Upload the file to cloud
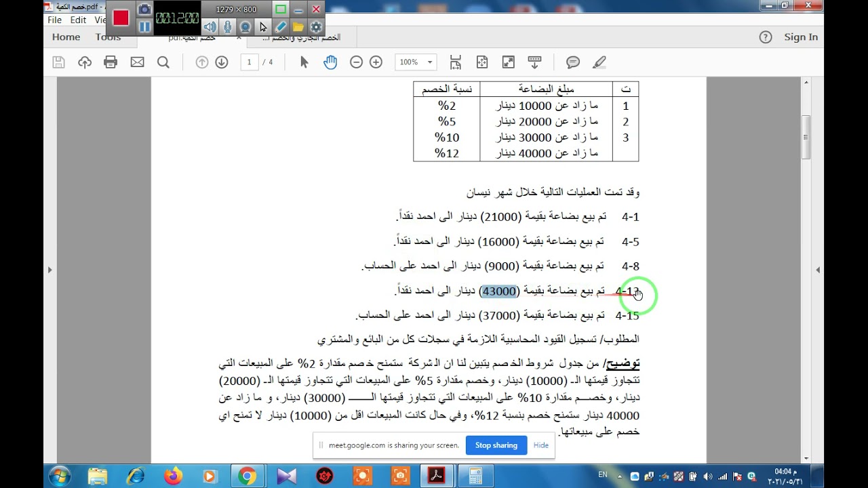Screen dimensions: 868x488 point(85,62)
